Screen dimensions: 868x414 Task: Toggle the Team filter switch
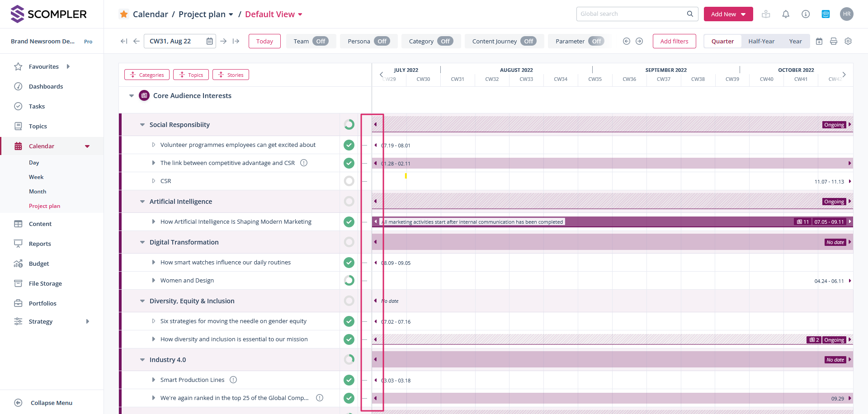click(321, 41)
